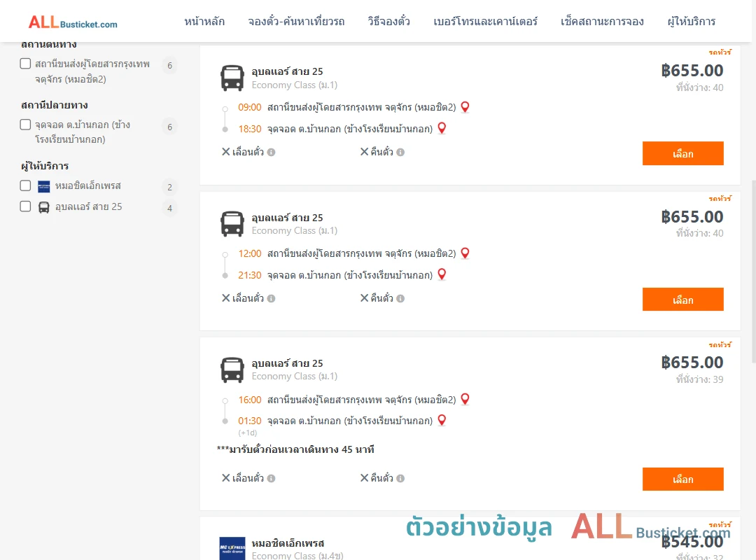756x560 pixels.
Task: Click bus icon of the 16:00 trip
Action: 232,370
